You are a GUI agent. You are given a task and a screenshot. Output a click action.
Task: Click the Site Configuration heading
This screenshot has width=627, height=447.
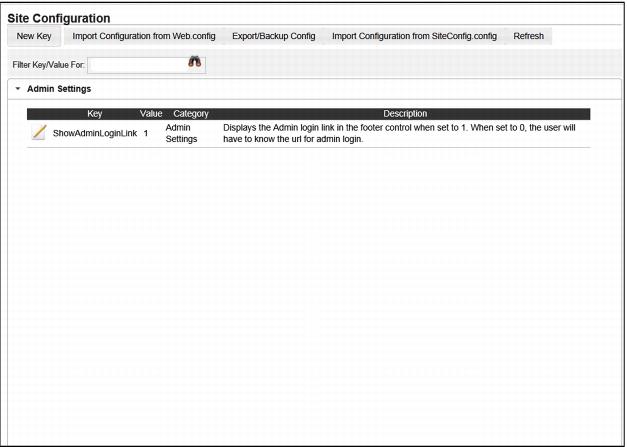[59, 18]
